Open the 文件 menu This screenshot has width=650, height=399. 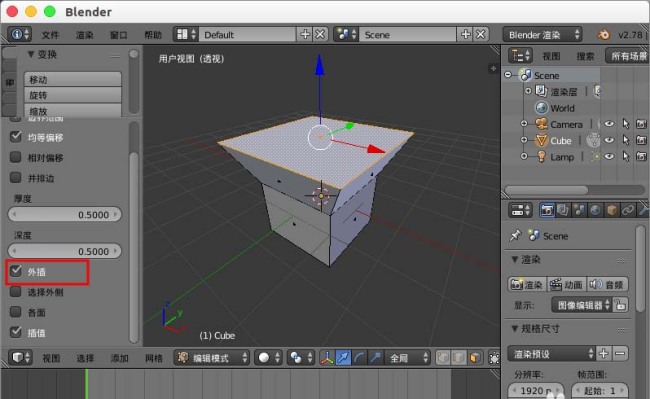pos(50,35)
